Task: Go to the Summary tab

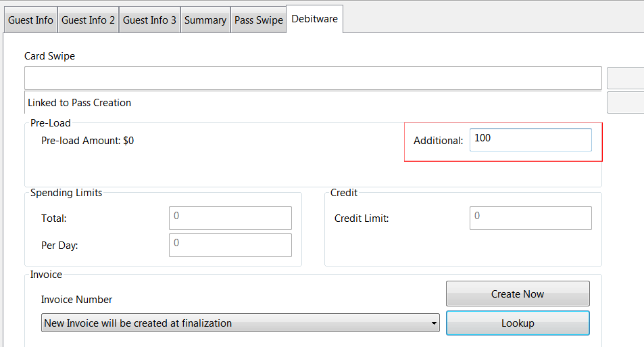Action: click(205, 20)
